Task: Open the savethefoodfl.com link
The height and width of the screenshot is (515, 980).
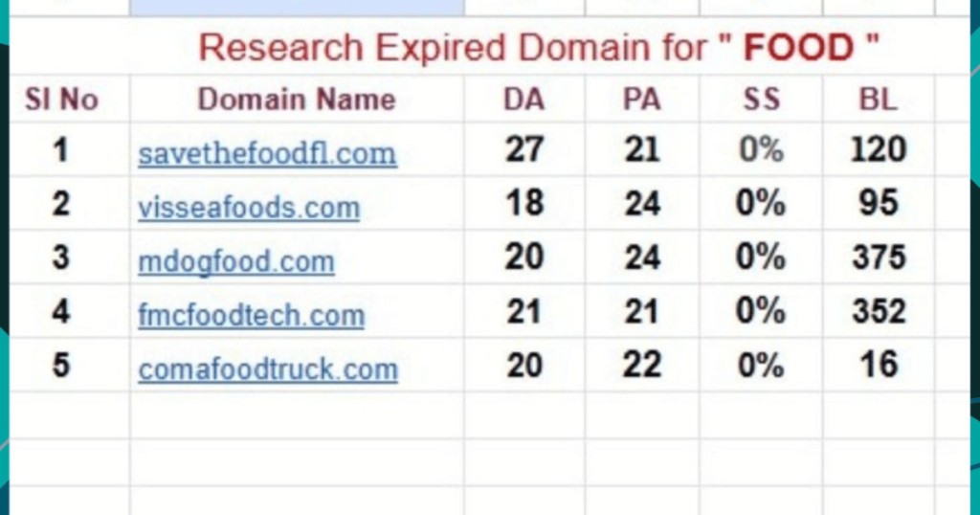Action: [267, 153]
